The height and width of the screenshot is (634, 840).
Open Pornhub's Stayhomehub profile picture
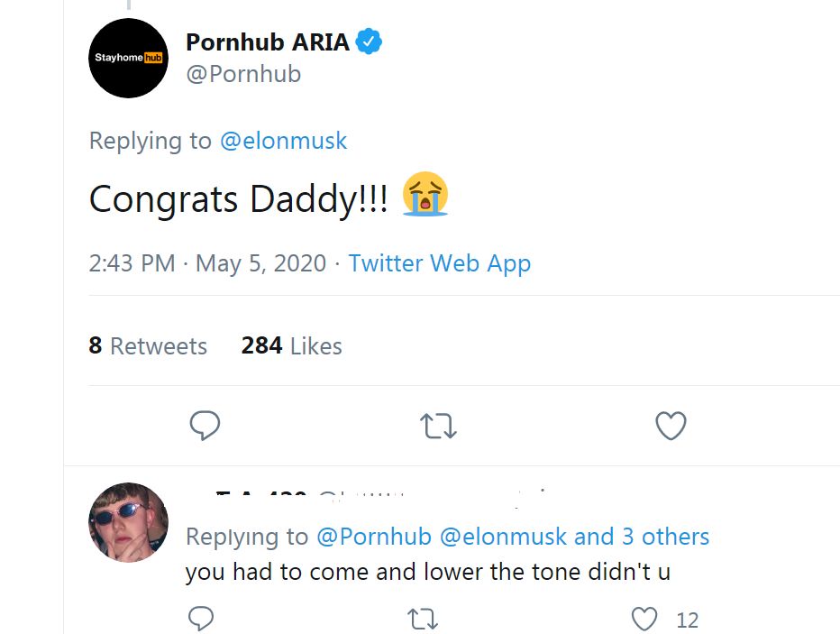128,57
